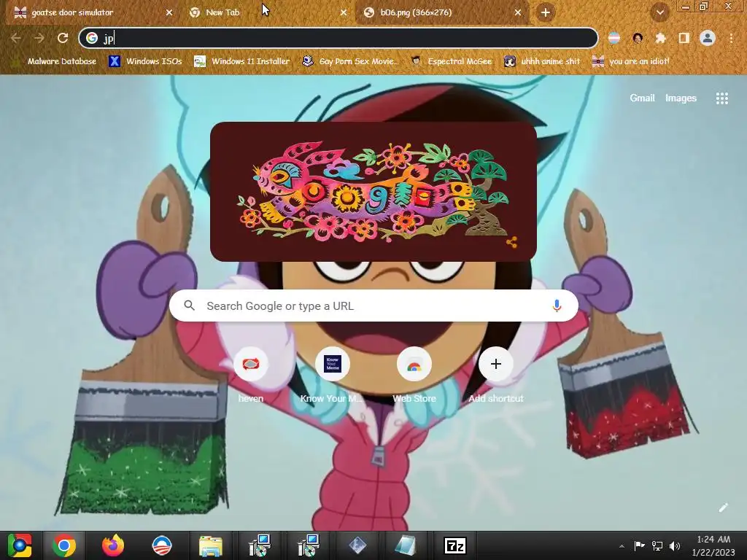
Task: Open 7-Zip from the taskbar
Action: [454, 545]
